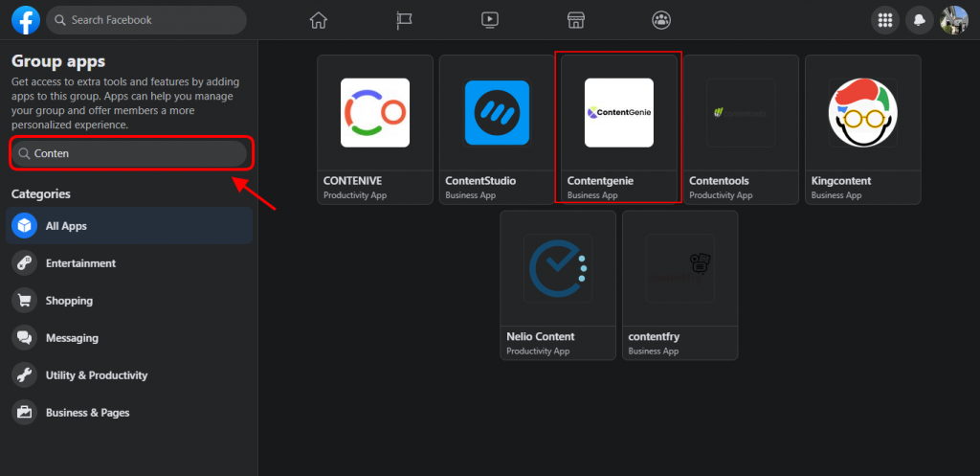
Task: Open the Marketplace storefront icon
Action: coord(575,20)
